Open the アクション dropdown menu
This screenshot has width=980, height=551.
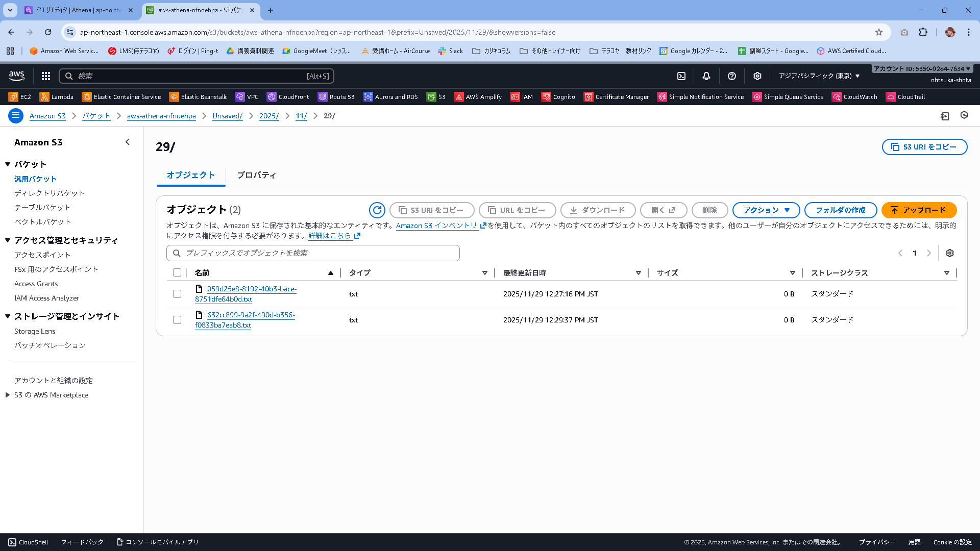pos(766,210)
